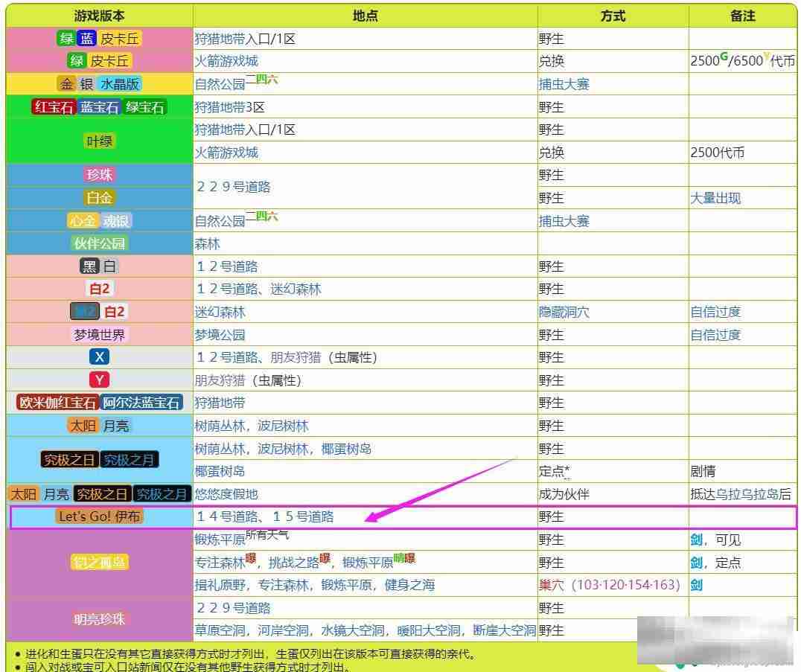
Task: Click the 方式 column header
Action: 613,16
